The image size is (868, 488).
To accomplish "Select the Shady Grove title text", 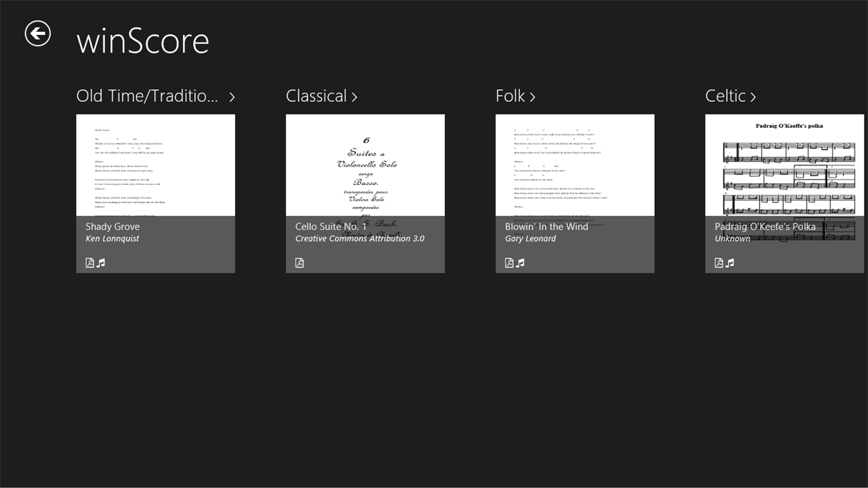I will (x=113, y=227).
